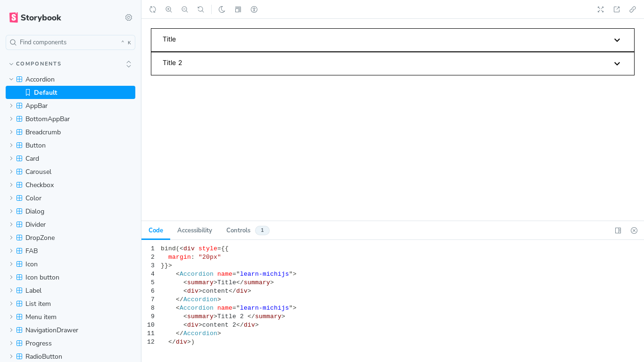Focus the Find components search field
Image resolution: width=644 pixels, height=362 pixels.
pos(70,42)
